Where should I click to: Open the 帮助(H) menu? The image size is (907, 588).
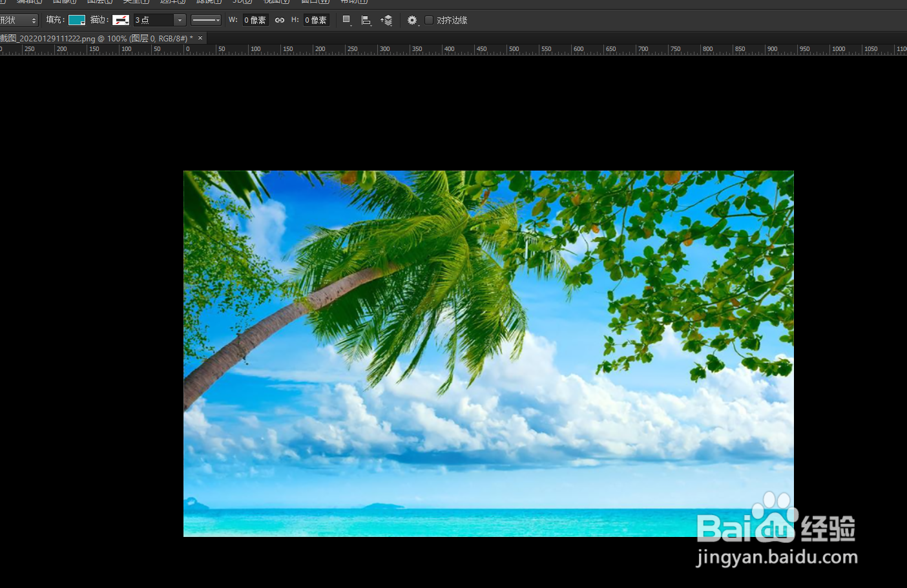point(354,2)
